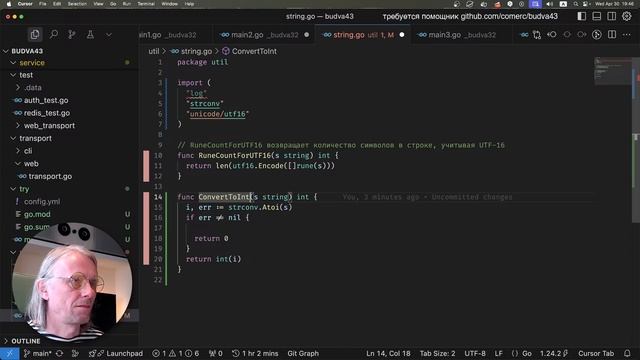
Task: Click 1 hr 2 mins time tracker
Action: (255, 353)
